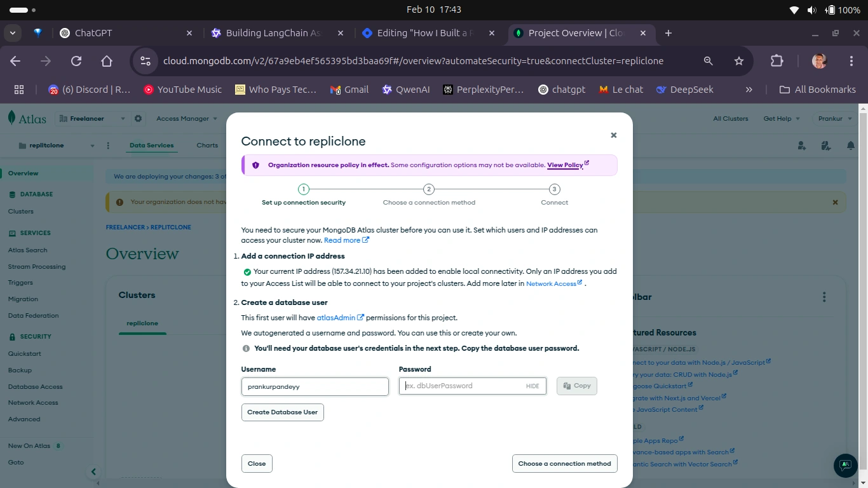
Task: Collapse the Atlas sidebar with the chevron
Action: (93, 471)
